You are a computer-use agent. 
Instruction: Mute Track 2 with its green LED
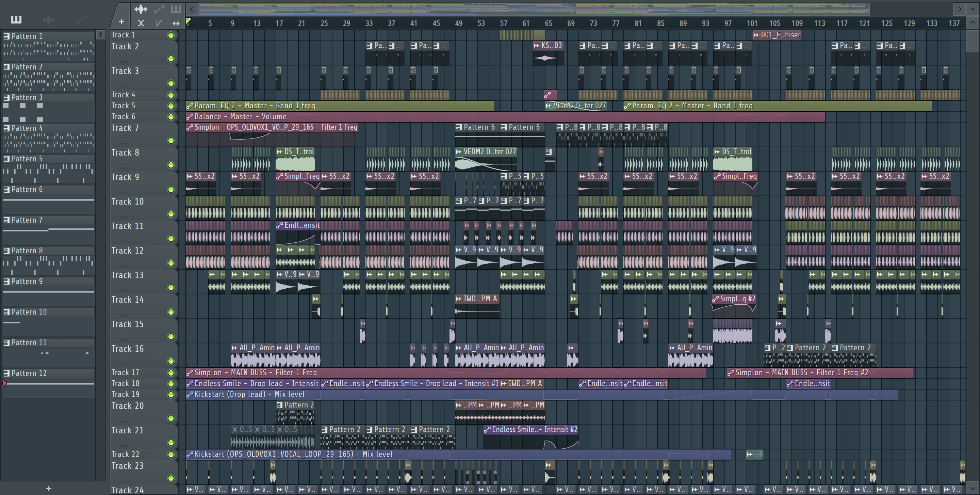coord(171,59)
